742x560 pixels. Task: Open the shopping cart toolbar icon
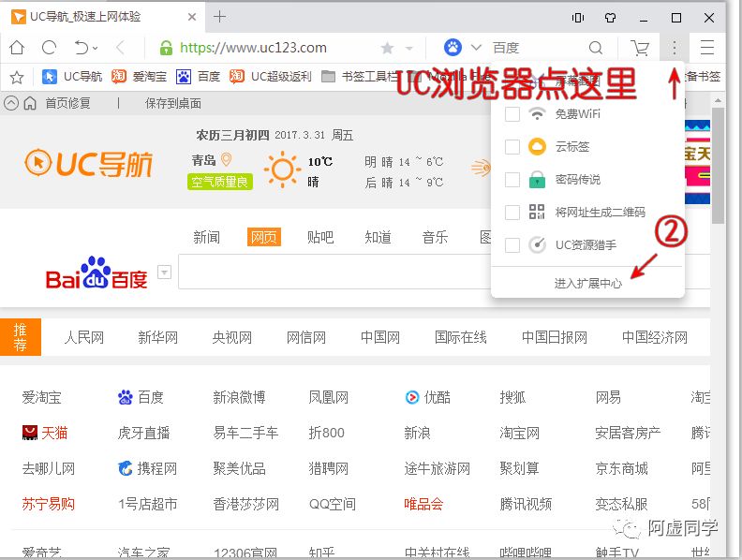pos(640,48)
